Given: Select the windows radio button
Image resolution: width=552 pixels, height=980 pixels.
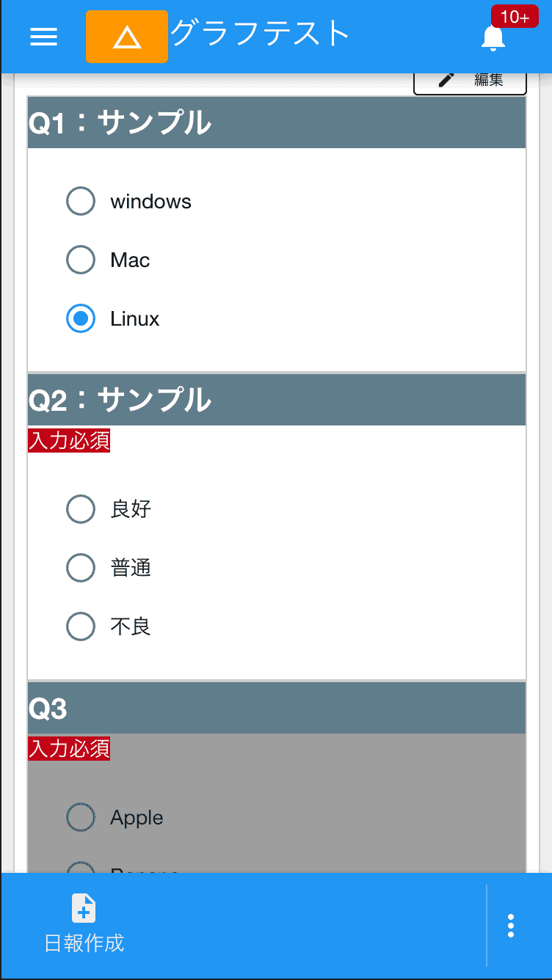Looking at the screenshot, I should [81, 201].
